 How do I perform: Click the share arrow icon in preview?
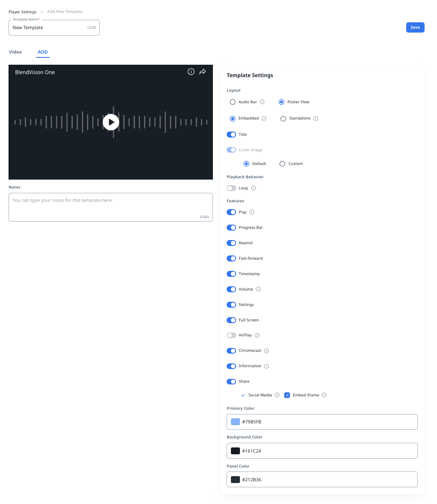pyautogui.click(x=203, y=72)
